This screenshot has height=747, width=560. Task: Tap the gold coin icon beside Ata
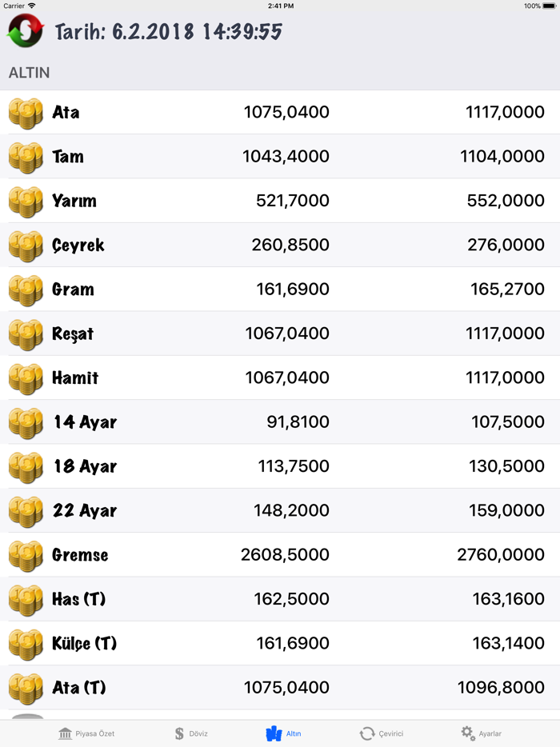pyautogui.click(x=26, y=113)
